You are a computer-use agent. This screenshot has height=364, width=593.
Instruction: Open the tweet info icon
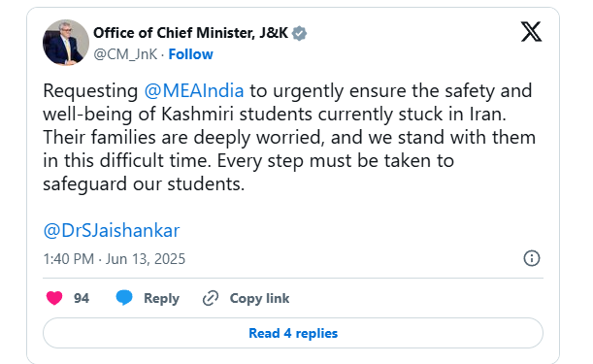(x=531, y=258)
